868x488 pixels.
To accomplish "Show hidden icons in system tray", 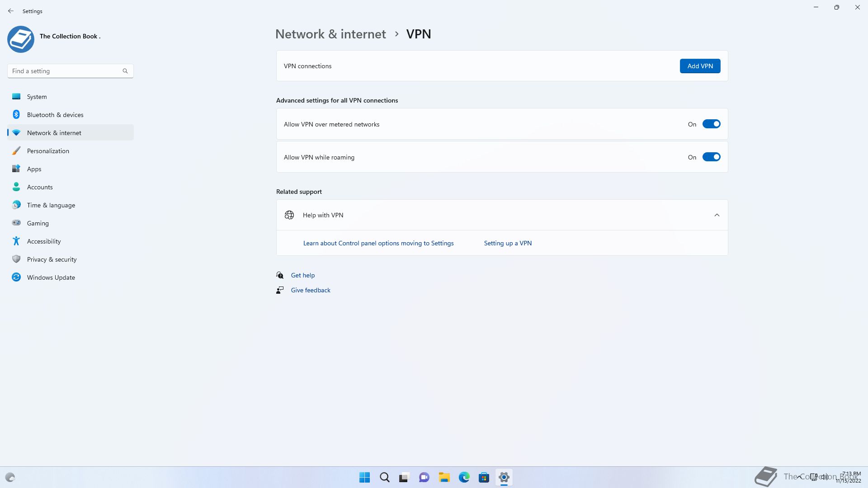I will pyautogui.click(x=799, y=477).
